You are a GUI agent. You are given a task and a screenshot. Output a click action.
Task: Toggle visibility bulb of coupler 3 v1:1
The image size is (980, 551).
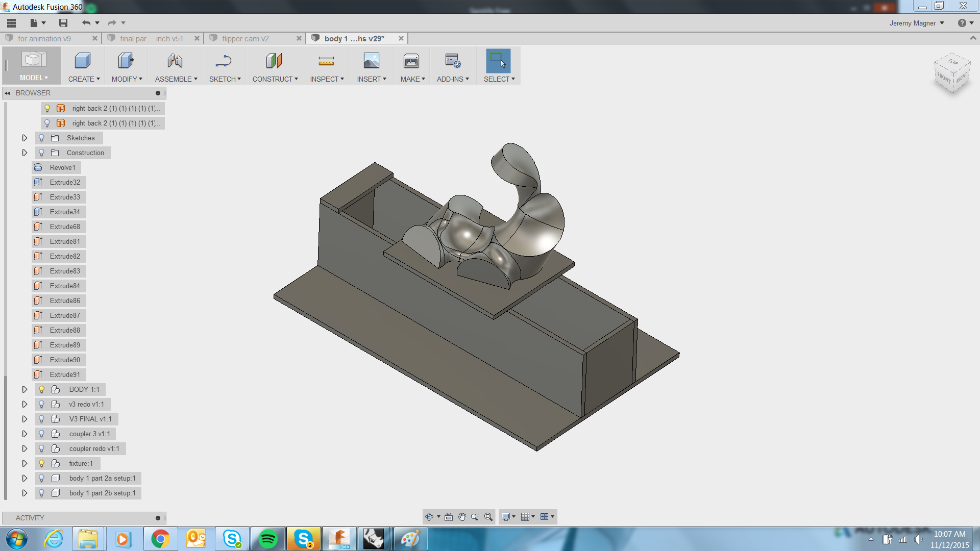(x=42, y=434)
